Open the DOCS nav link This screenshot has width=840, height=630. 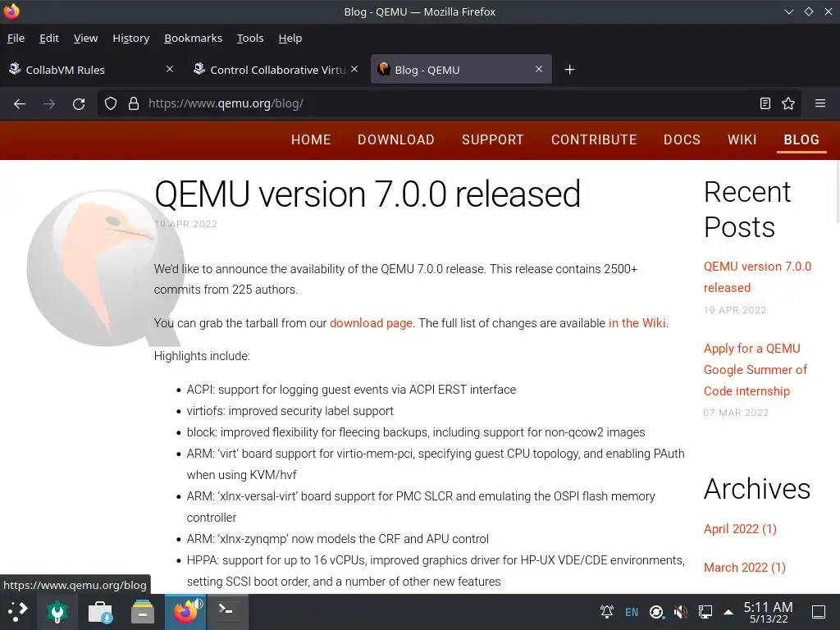point(682,139)
